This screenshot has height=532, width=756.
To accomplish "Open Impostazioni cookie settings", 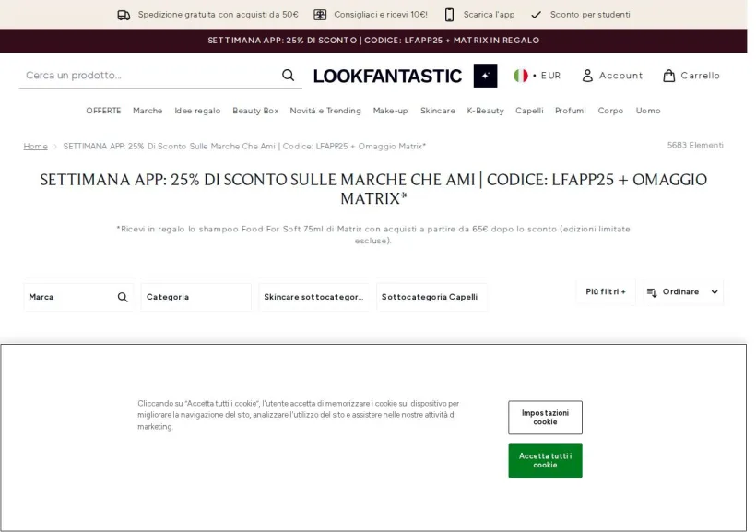I will click(x=545, y=417).
